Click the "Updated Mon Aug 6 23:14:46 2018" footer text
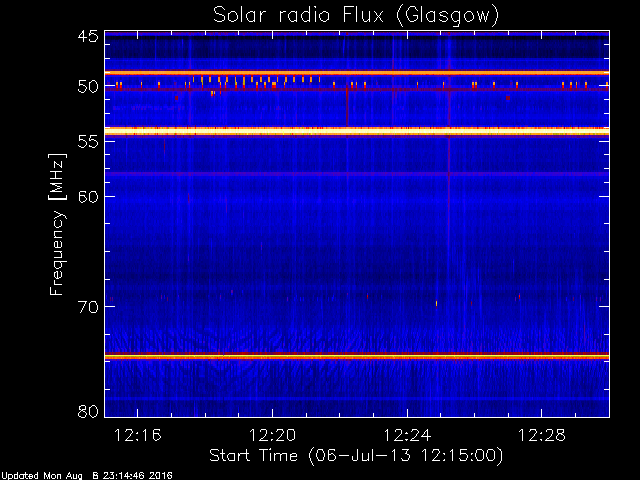This screenshot has width=640, height=480. click(x=87, y=476)
